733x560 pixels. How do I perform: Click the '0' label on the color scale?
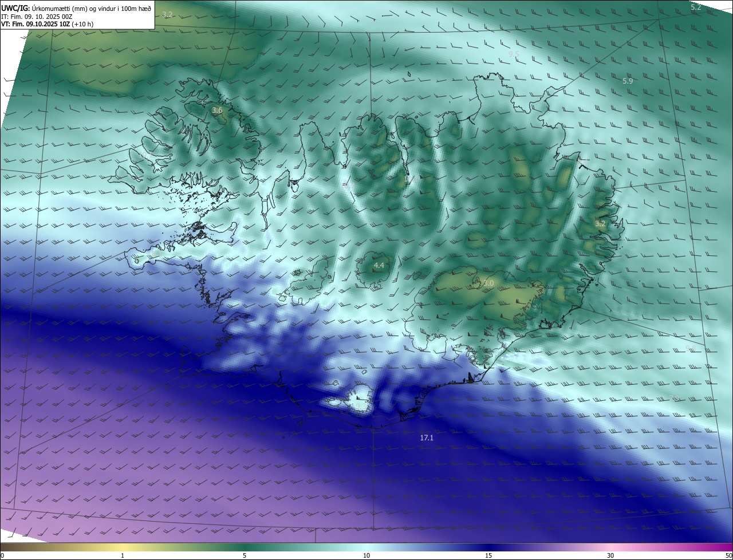tap(2, 555)
